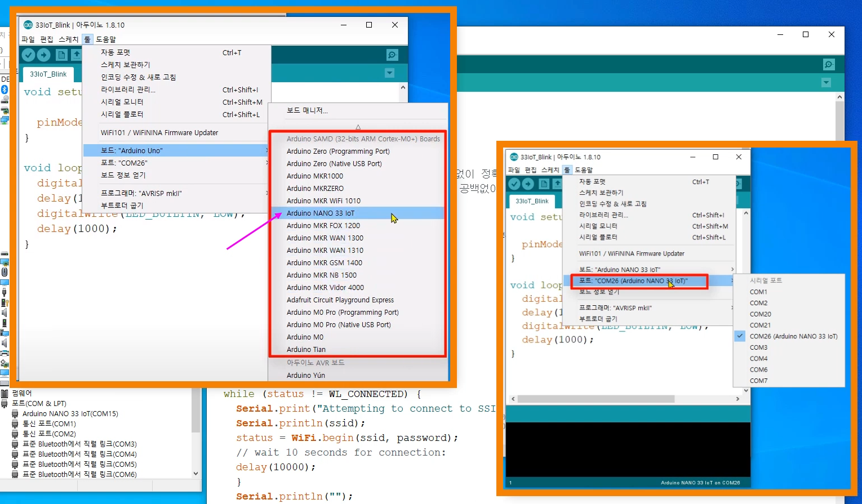Viewport: 862px width, 504px height.
Task: Click horizontal scrollbar thumb in port-list window
Action: (x=596, y=399)
